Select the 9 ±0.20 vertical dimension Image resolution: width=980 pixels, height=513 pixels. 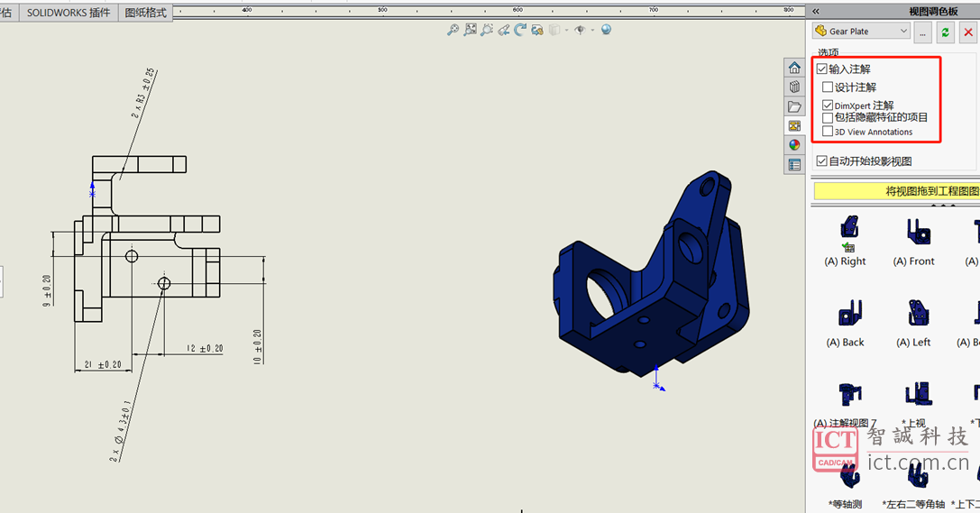tap(47, 290)
